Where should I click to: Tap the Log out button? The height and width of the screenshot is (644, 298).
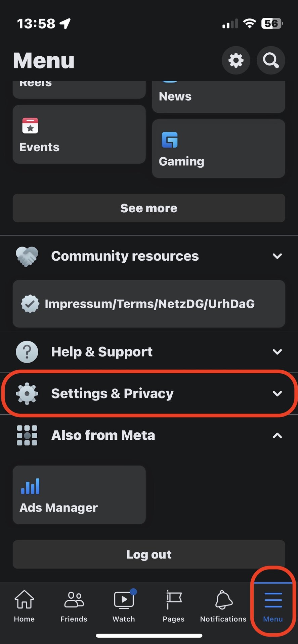click(149, 554)
